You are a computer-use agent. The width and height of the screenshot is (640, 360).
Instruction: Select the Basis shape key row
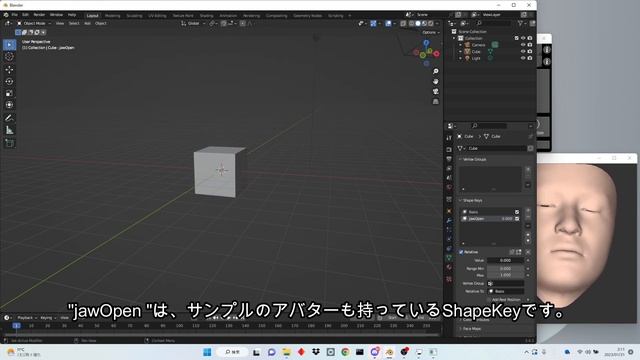490,212
